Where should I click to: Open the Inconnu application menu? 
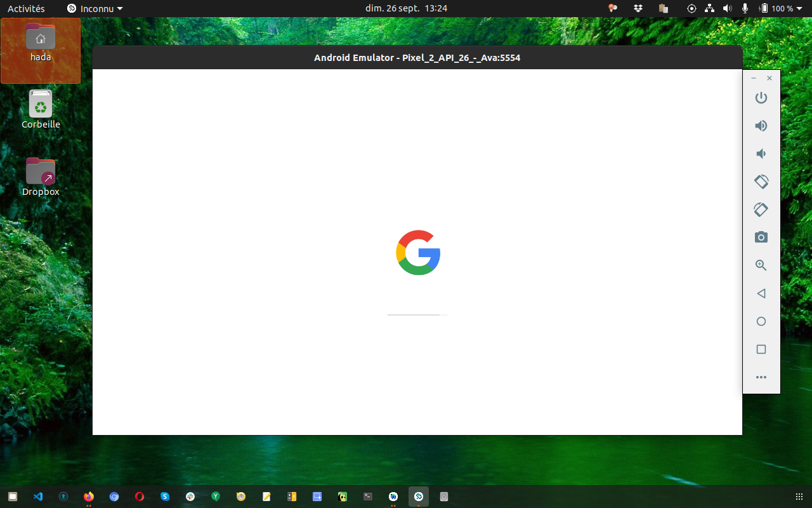(95, 8)
